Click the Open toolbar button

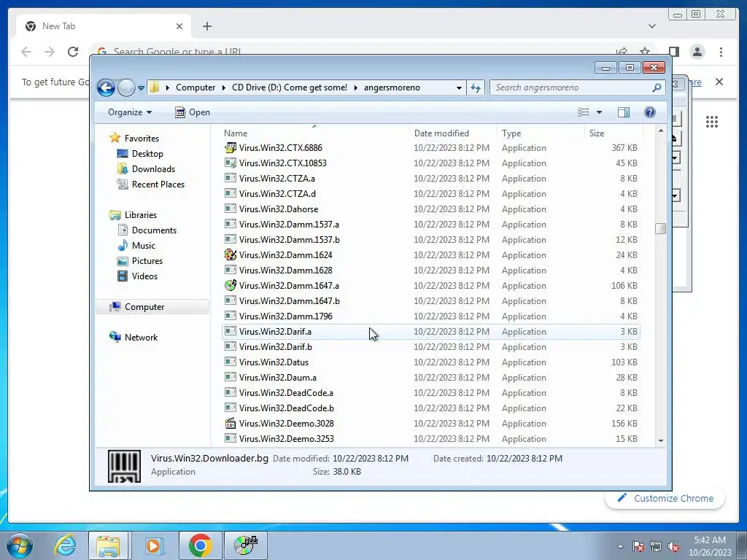coord(193,112)
